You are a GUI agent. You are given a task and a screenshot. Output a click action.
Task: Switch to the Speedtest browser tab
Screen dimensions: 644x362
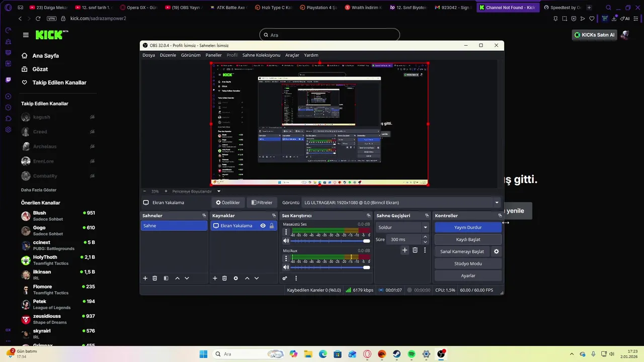point(561,8)
